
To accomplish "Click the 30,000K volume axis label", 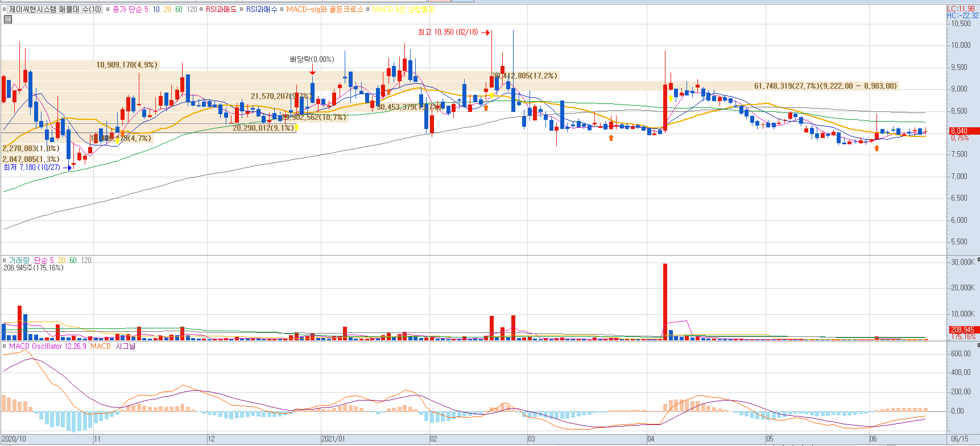I will point(963,262).
